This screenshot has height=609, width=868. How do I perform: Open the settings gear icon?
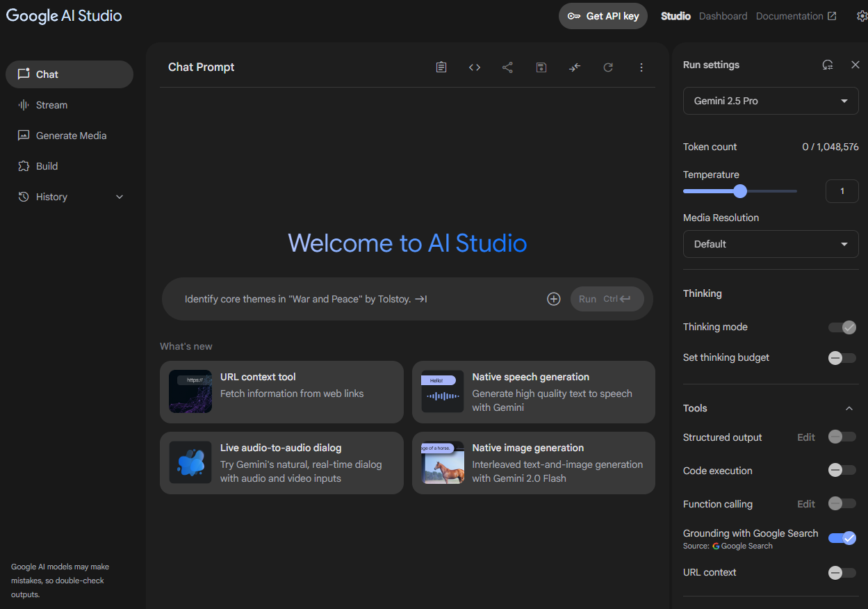[x=862, y=16]
